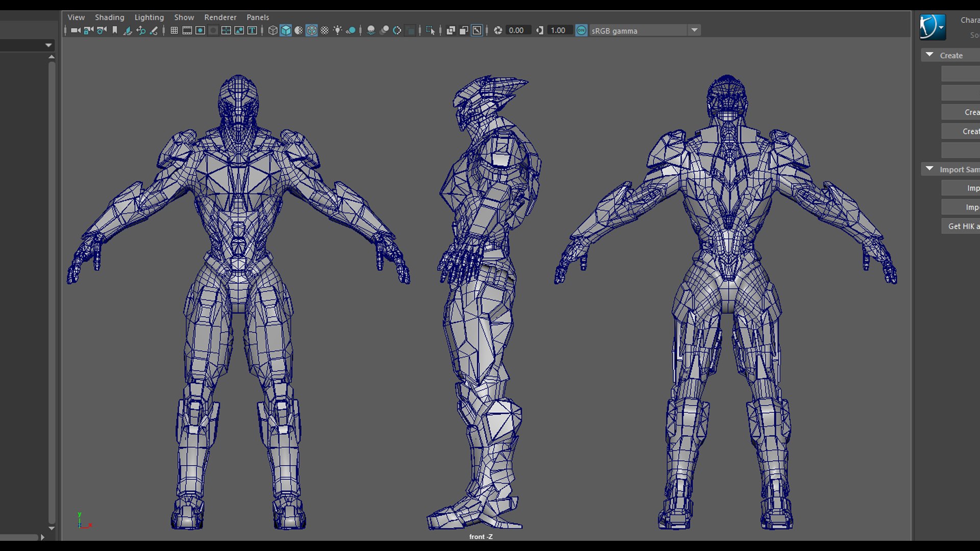Open the Renderer menu
Image resolution: width=980 pixels, height=551 pixels.
[220, 17]
